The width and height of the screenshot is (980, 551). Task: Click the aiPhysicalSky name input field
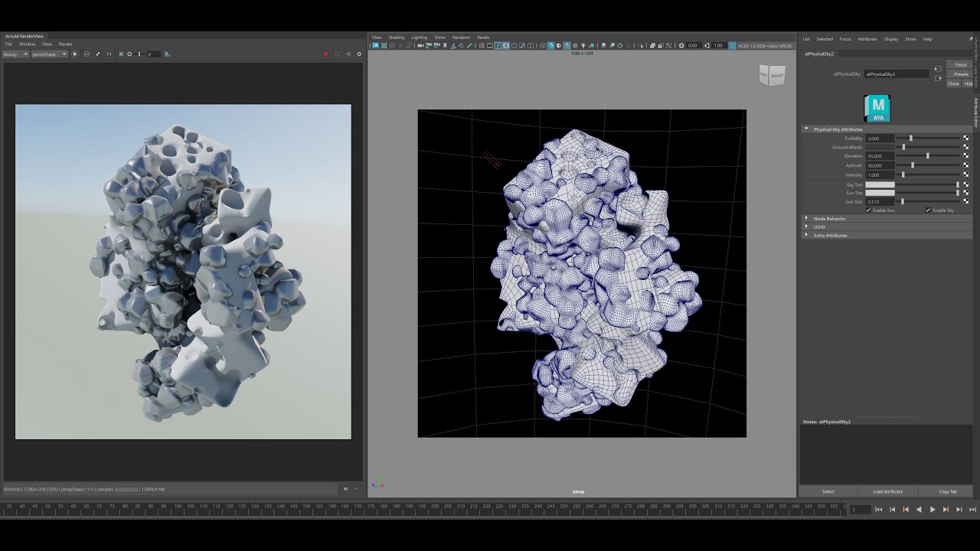(x=896, y=74)
